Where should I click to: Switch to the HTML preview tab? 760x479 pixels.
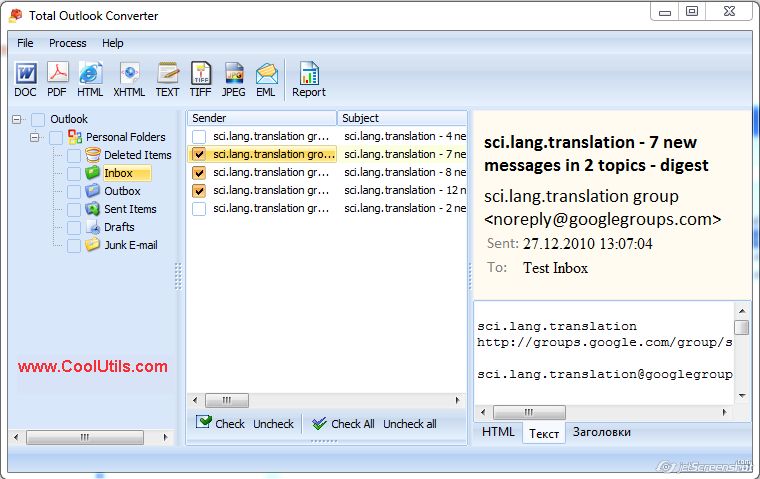pos(498,431)
